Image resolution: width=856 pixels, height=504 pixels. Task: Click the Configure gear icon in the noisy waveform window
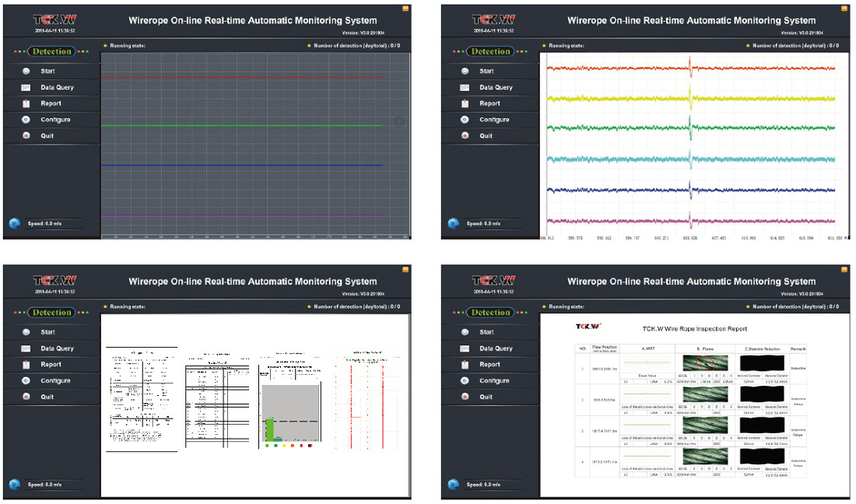[465, 120]
